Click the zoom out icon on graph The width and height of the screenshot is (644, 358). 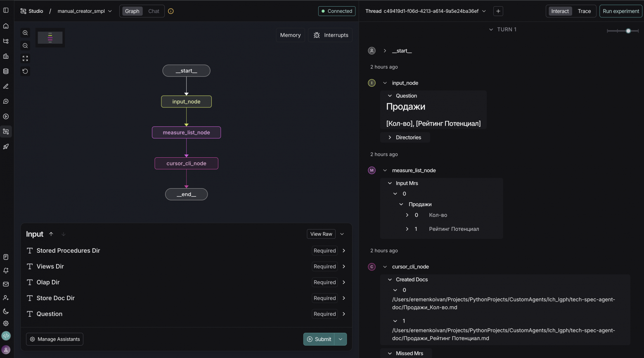[x=25, y=46]
